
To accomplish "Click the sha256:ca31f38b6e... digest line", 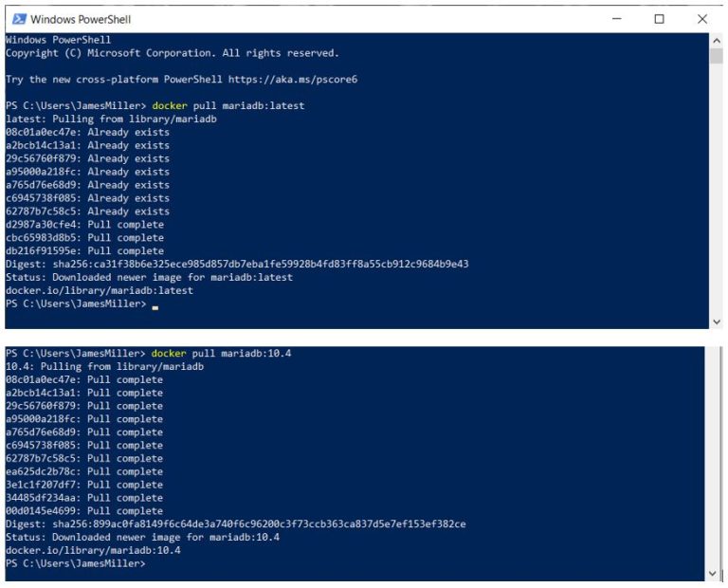I will point(237,265).
